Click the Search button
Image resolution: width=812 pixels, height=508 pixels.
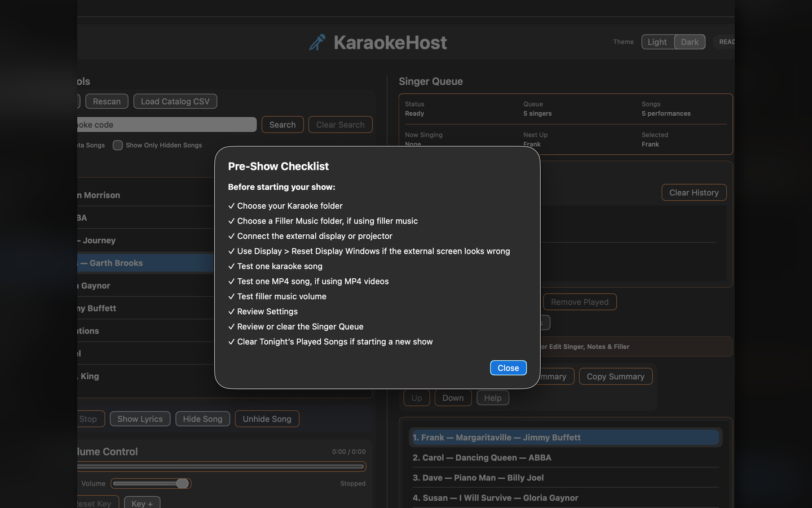[283, 125]
